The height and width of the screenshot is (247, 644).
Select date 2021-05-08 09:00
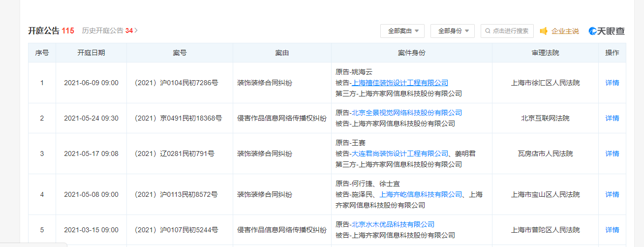pos(91,194)
